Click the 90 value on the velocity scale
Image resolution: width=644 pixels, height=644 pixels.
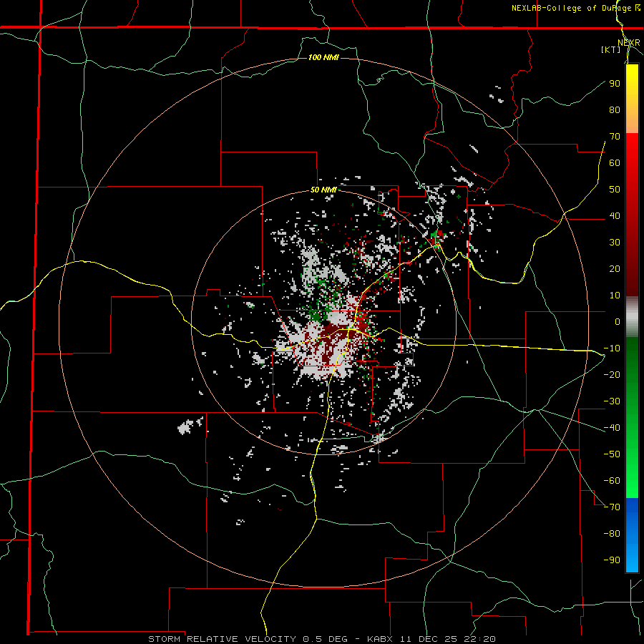[615, 84]
